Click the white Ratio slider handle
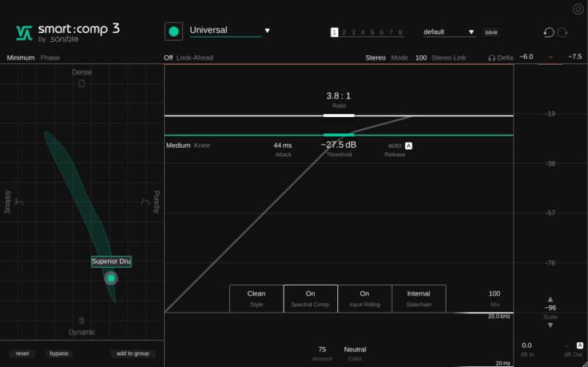Image resolution: width=588 pixels, height=367 pixels. pos(339,115)
